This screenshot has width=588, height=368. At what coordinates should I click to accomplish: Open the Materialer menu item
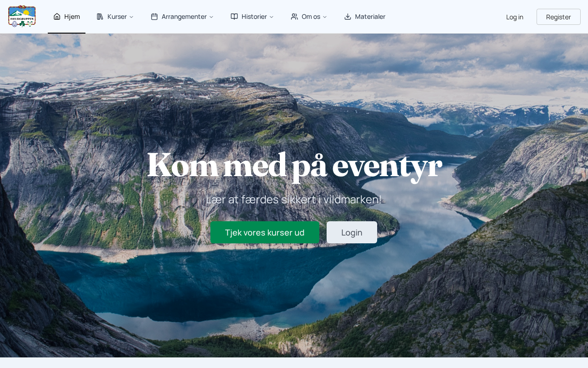365,17
